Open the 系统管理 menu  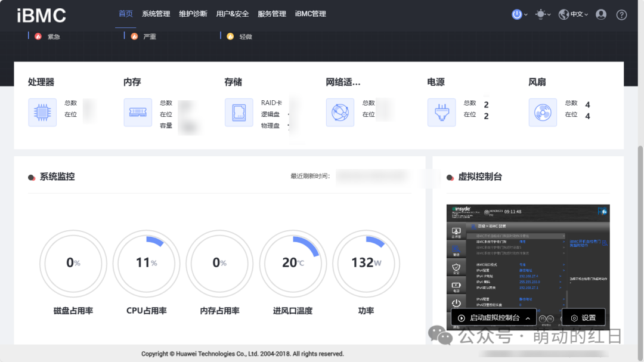tap(156, 14)
